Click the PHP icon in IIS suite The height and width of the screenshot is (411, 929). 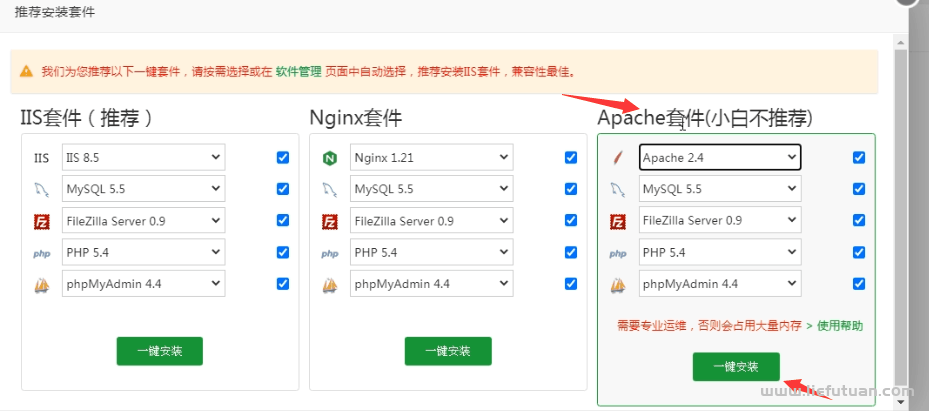click(x=41, y=253)
